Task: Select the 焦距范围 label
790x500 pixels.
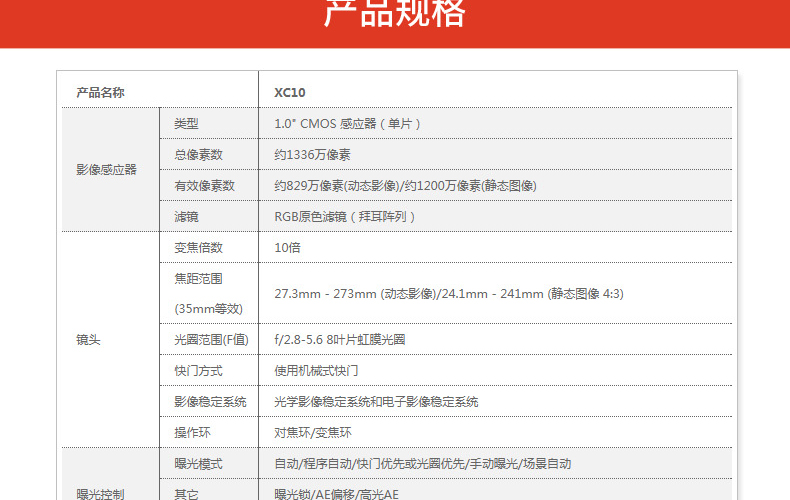Action: coord(199,278)
